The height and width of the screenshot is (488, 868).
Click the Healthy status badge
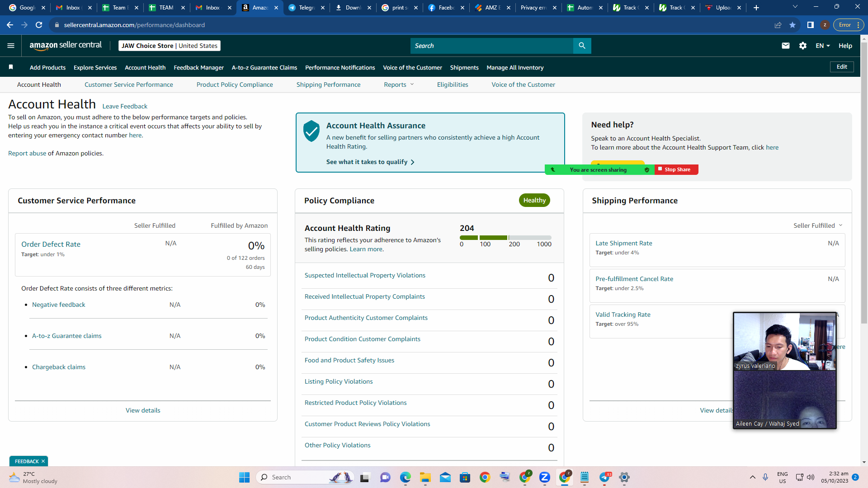[x=534, y=200]
